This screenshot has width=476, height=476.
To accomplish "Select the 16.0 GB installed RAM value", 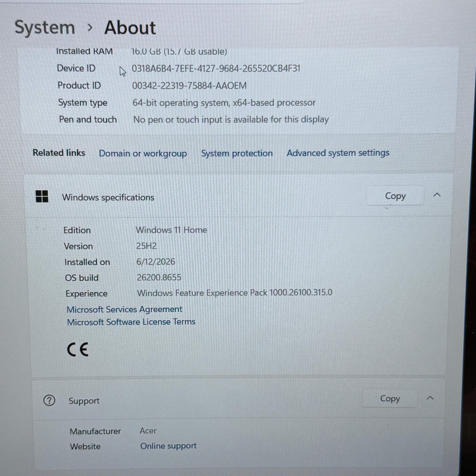I will click(179, 51).
